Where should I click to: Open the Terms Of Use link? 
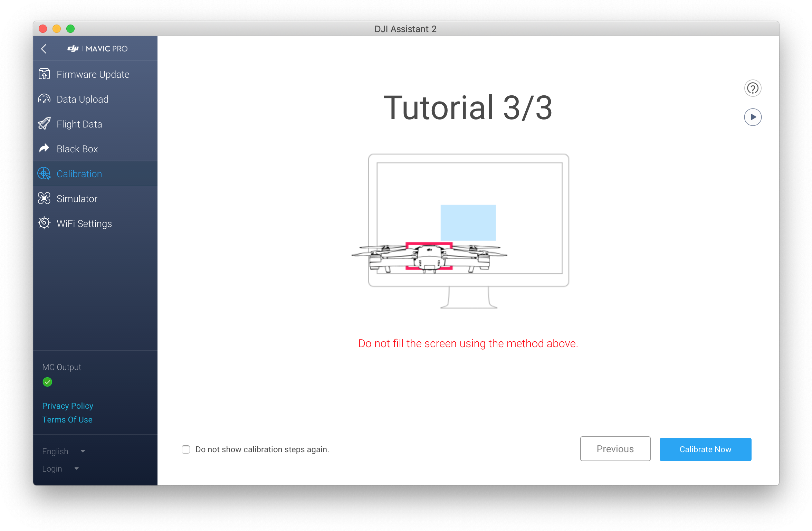click(67, 419)
